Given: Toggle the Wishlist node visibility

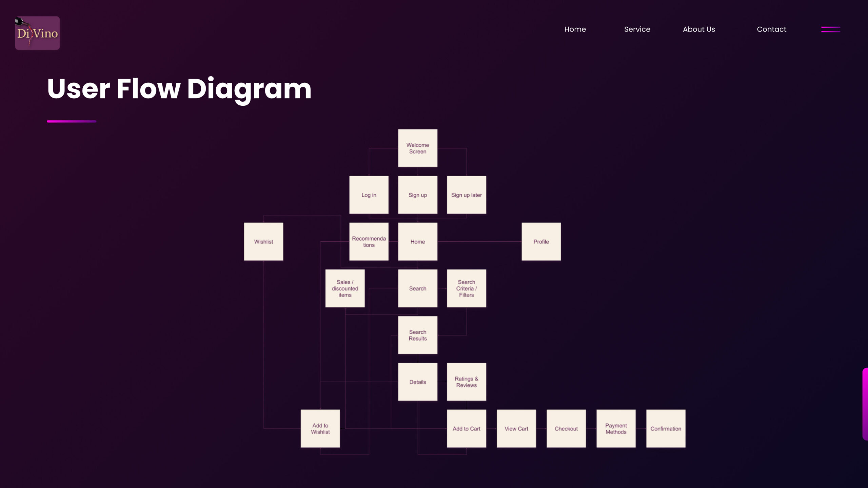Looking at the screenshot, I should pyautogui.click(x=263, y=241).
